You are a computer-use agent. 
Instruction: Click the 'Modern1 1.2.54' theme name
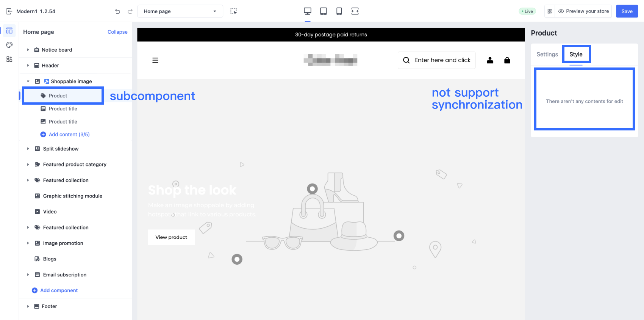point(36,11)
